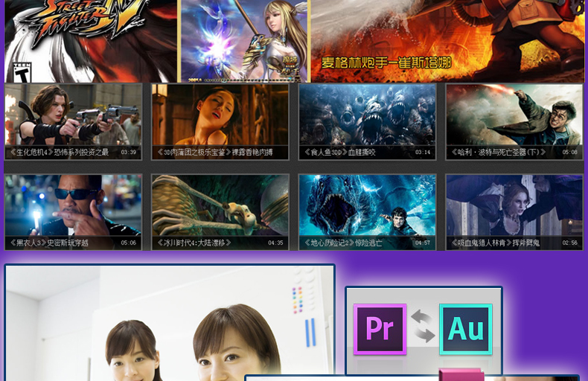Viewport: 588px width, 381px height.
Task: Click the 《吸血鬼猎人林肯》挥斧劈鬼 title
Action: pyautogui.click(x=495, y=243)
